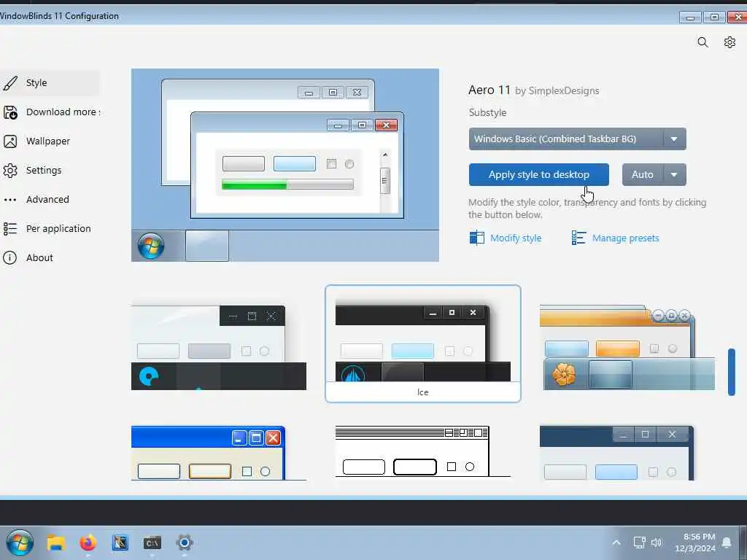Open the command prompt taskbar icon
Image resolution: width=747 pixels, height=560 pixels.
tap(152, 542)
